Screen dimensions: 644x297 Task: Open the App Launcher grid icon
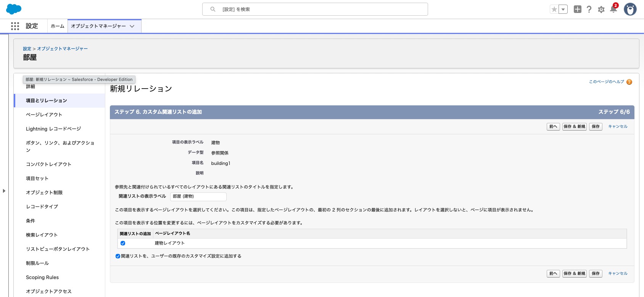(15, 26)
